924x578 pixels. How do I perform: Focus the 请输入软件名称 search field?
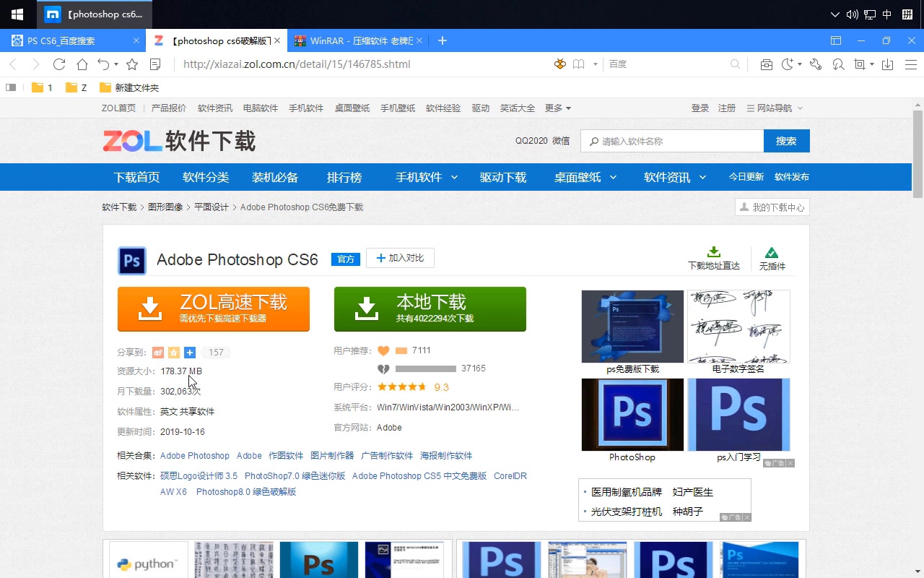pos(673,141)
